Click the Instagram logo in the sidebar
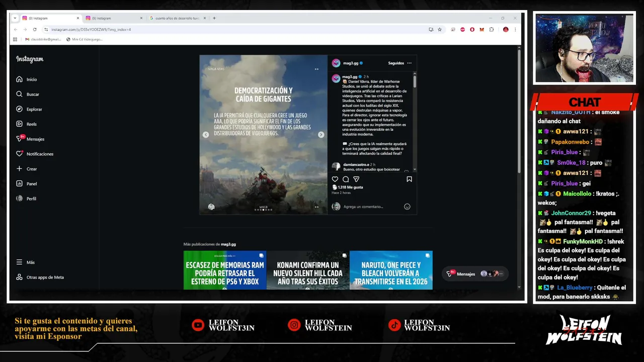644x362 pixels. click(x=30, y=59)
